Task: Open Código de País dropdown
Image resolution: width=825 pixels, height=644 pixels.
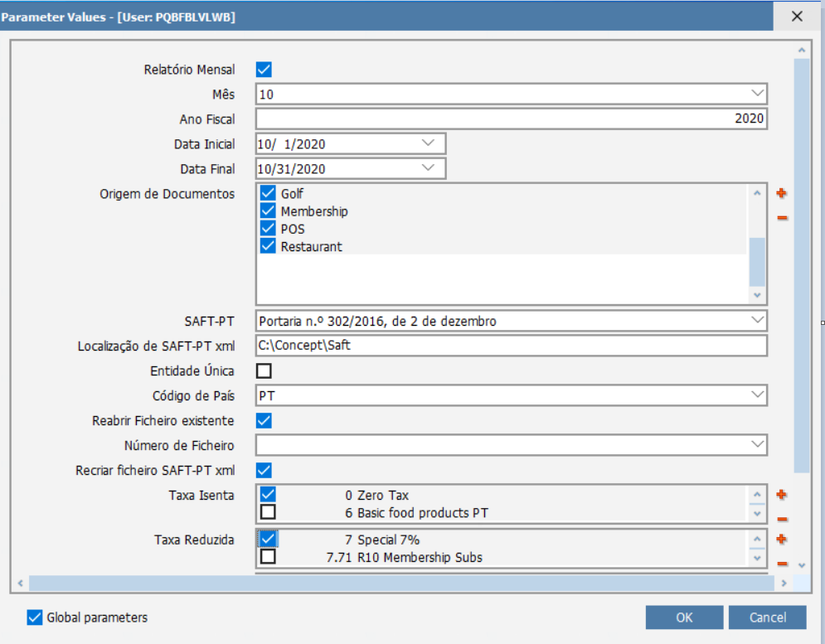Action: click(x=757, y=395)
